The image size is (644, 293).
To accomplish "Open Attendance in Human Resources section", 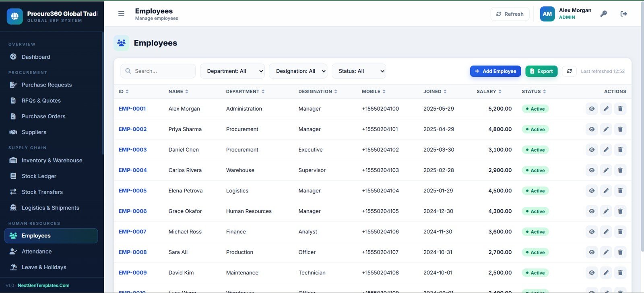I will pyautogui.click(x=51, y=252).
